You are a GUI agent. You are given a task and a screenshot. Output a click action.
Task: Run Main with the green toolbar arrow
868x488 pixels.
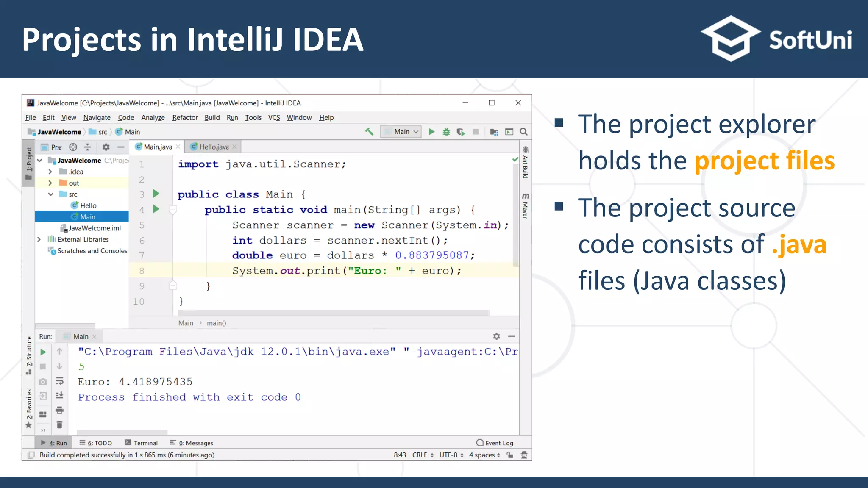[x=431, y=132]
